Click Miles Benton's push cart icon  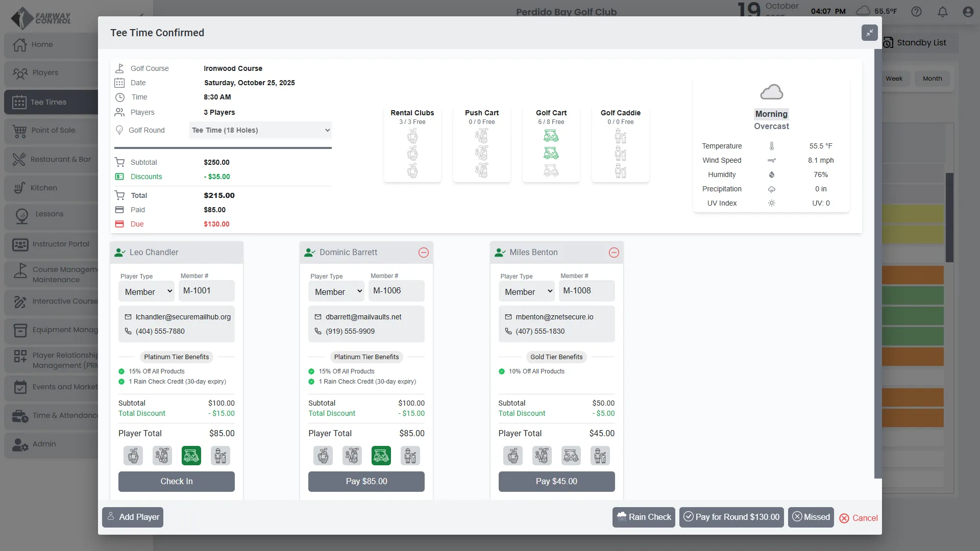click(x=542, y=456)
